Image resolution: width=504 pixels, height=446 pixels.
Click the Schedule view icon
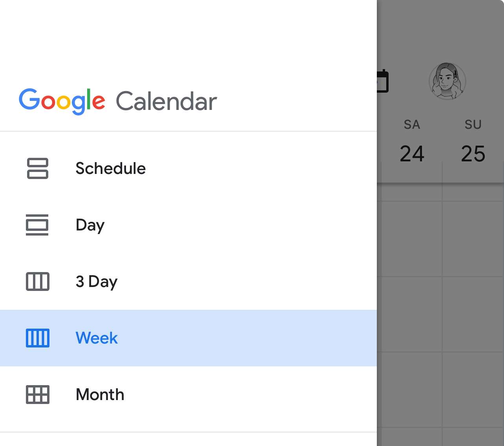[x=38, y=168]
